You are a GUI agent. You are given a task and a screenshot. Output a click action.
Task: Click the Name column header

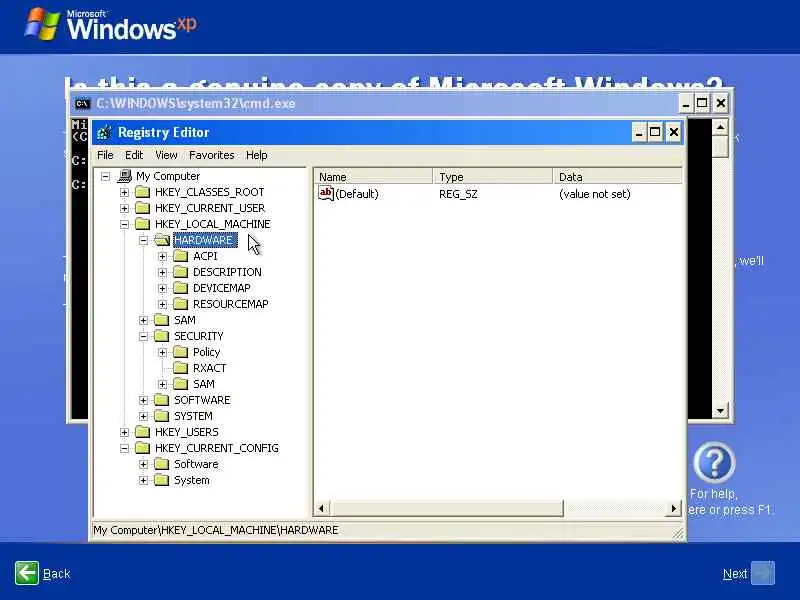[x=373, y=177]
